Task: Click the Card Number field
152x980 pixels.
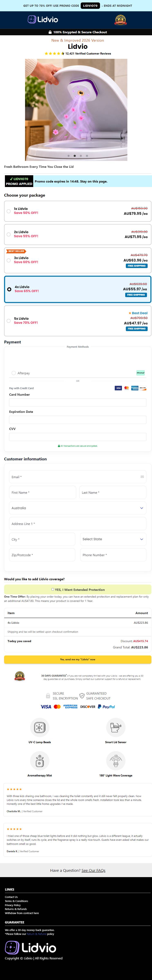Action: point(78,402)
